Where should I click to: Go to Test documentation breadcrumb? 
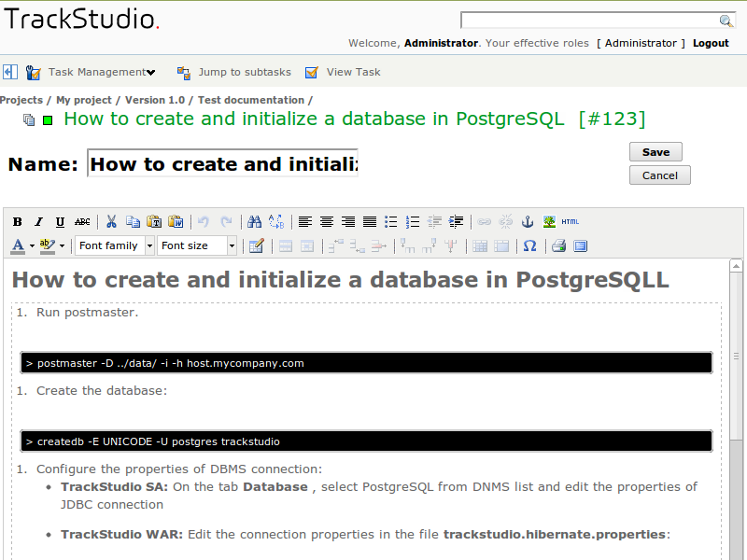(251, 100)
